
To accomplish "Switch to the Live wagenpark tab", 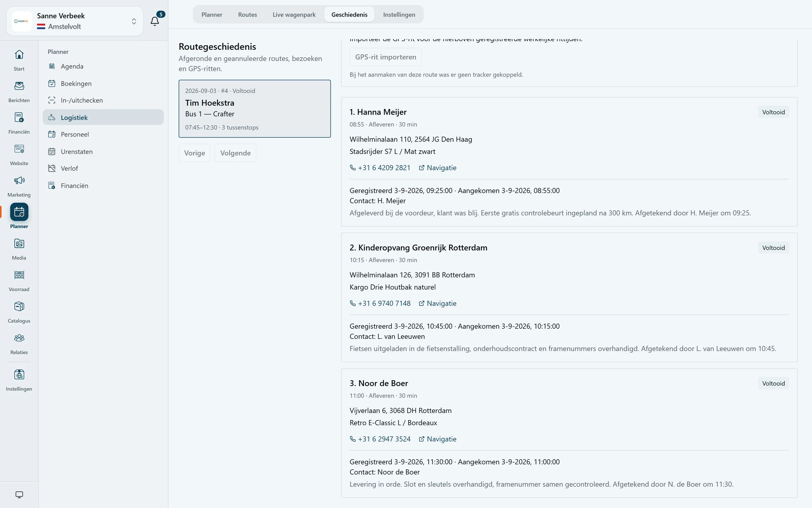I will 294,14.
